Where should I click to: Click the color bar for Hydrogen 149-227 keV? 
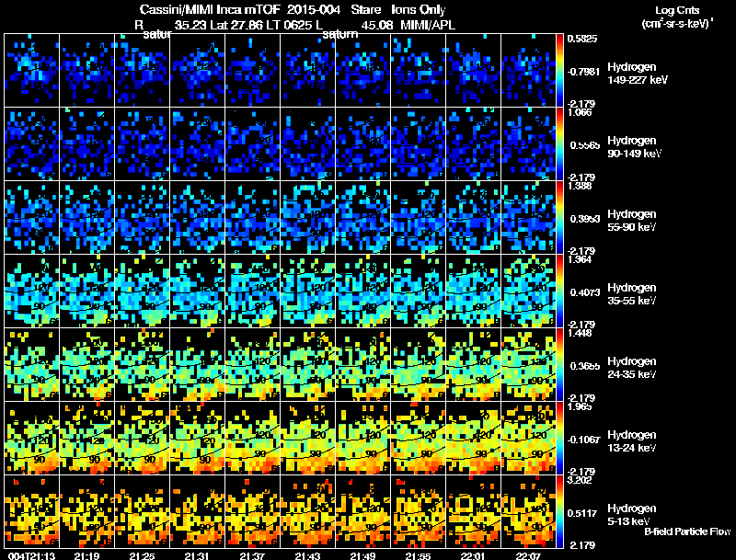pyautogui.click(x=561, y=70)
